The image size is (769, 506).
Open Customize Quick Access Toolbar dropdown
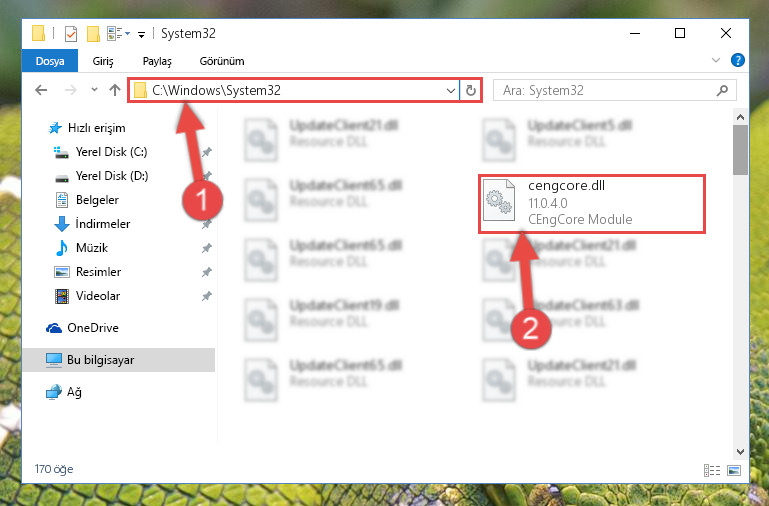(x=141, y=35)
